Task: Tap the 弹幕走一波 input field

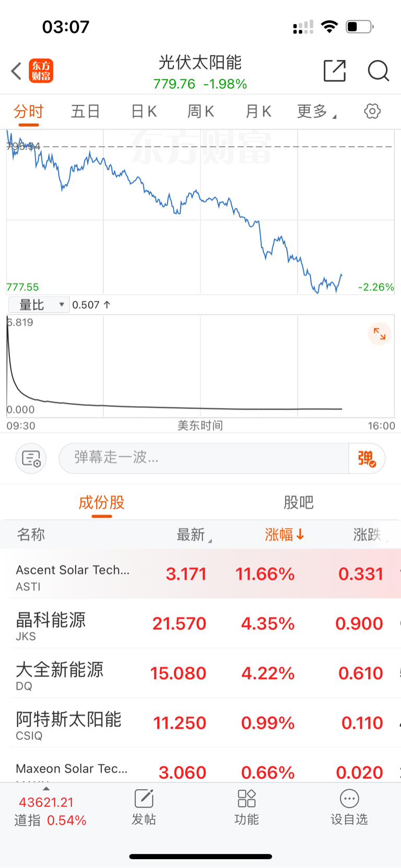Action: point(204,458)
